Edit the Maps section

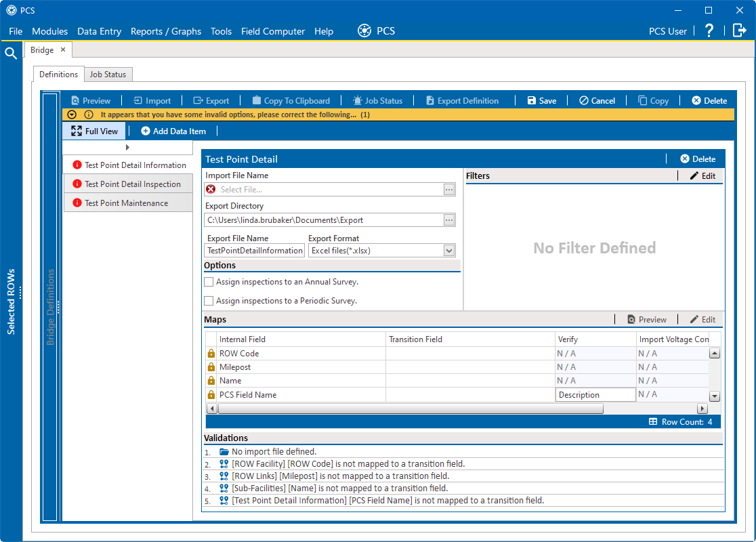click(x=702, y=319)
